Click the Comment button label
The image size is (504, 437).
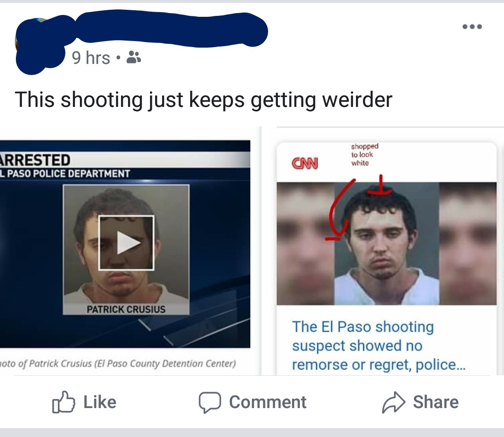pos(268,402)
